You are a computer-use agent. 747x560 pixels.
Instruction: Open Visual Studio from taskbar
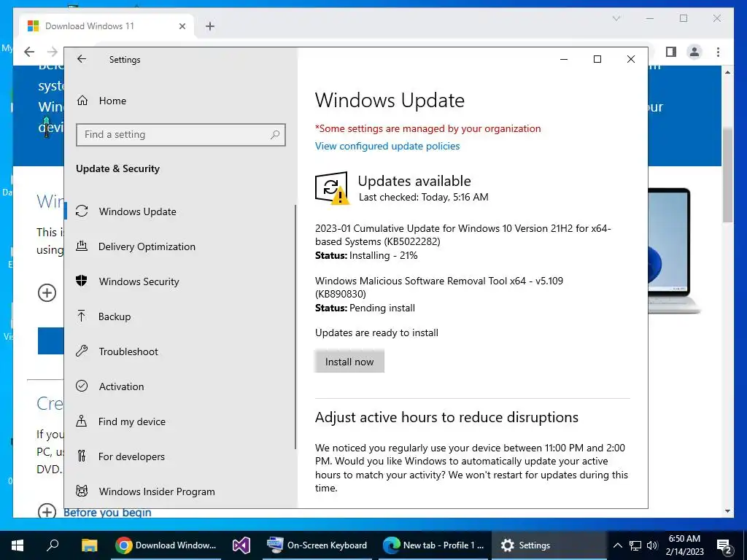coord(241,545)
